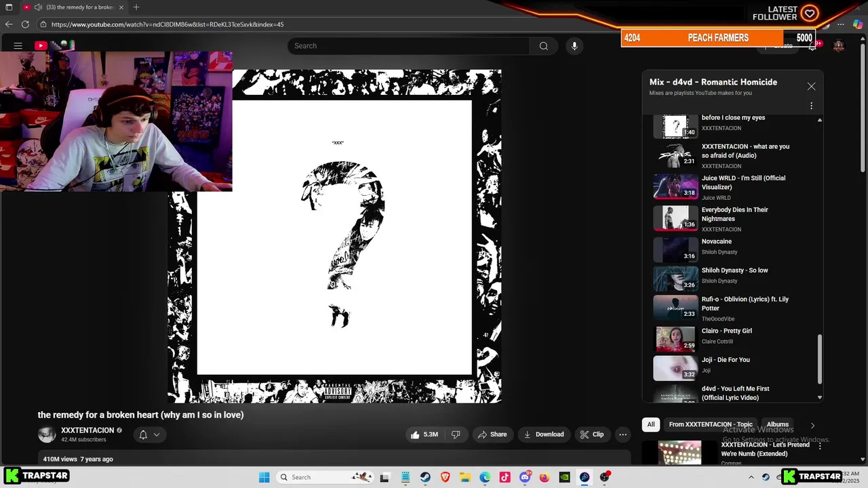Screen dimensions: 868x488
Task: Select the 'Albums' filter chip
Action: point(777,424)
